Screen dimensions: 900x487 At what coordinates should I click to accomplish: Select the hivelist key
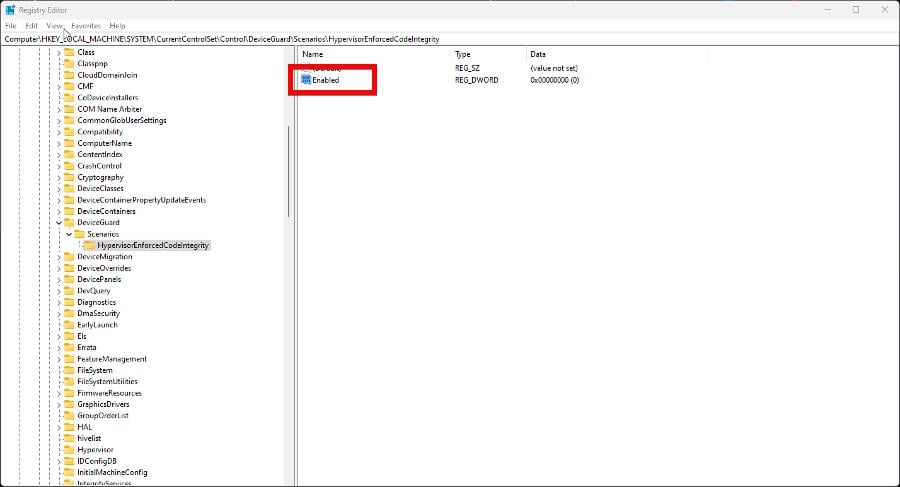[x=89, y=438]
